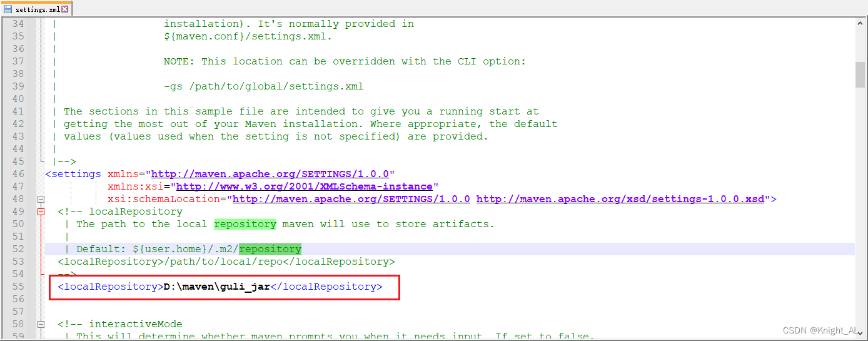Click line number 55 in the margin
868x341 pixels.
[18, 287]
